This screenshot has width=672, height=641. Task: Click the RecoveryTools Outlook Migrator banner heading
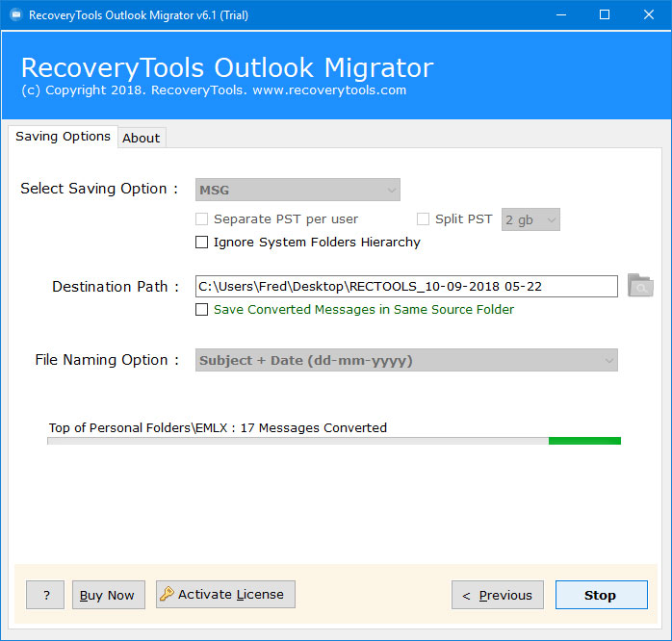227,67
